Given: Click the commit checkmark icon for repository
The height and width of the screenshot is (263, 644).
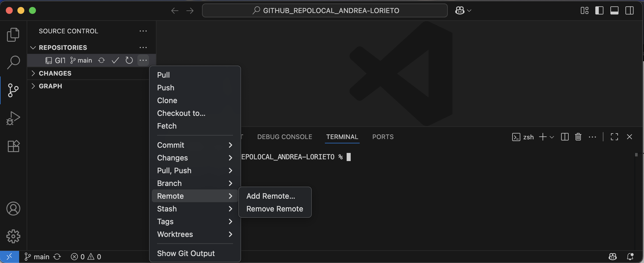Looking at the screenshot, I should pos(115,60).
